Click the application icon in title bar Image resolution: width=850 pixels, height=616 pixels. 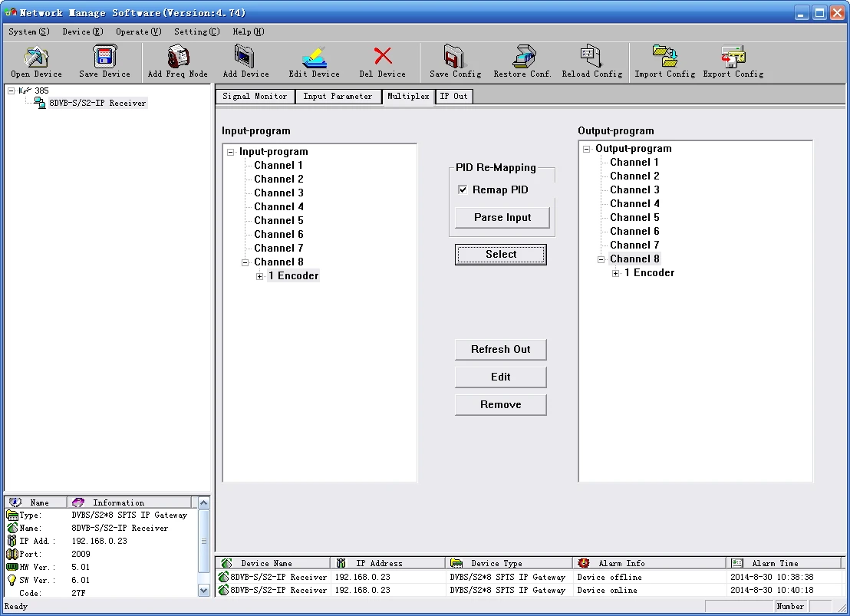coord(11,12)
